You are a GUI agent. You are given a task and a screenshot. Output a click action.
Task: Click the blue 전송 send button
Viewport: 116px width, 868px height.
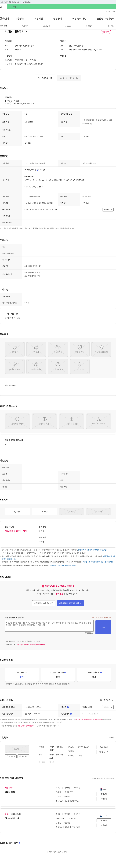click(103, 627)
